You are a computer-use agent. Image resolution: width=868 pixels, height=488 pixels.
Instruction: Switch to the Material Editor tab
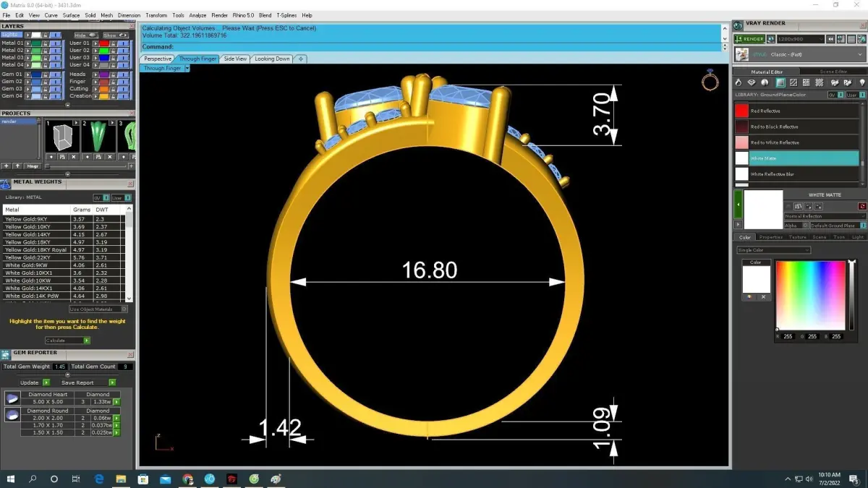coord(767,72)
